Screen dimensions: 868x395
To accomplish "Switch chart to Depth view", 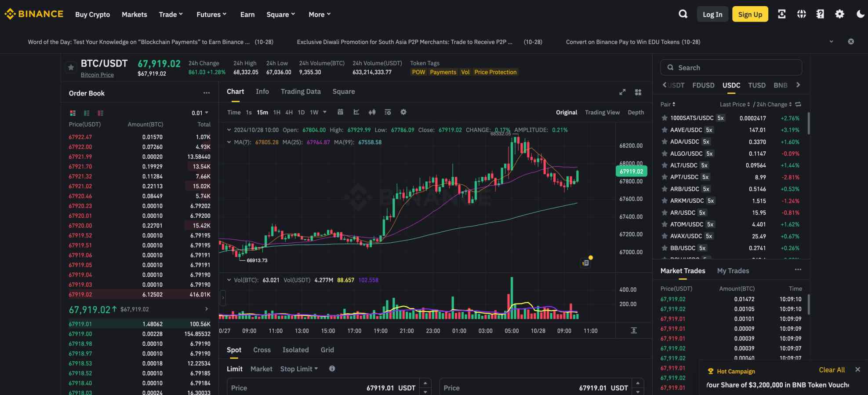I will click(x=636, y=113).
